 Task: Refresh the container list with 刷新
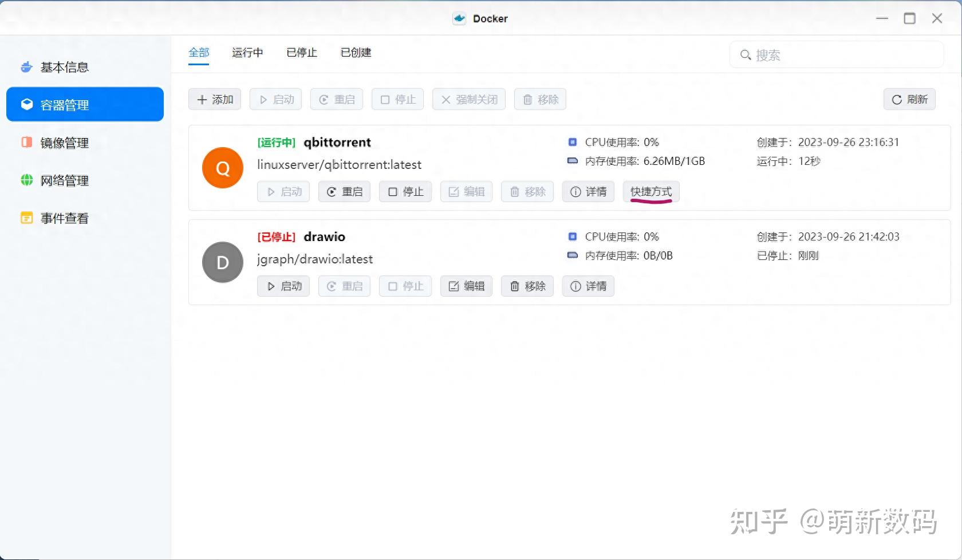tap(909, 99)
